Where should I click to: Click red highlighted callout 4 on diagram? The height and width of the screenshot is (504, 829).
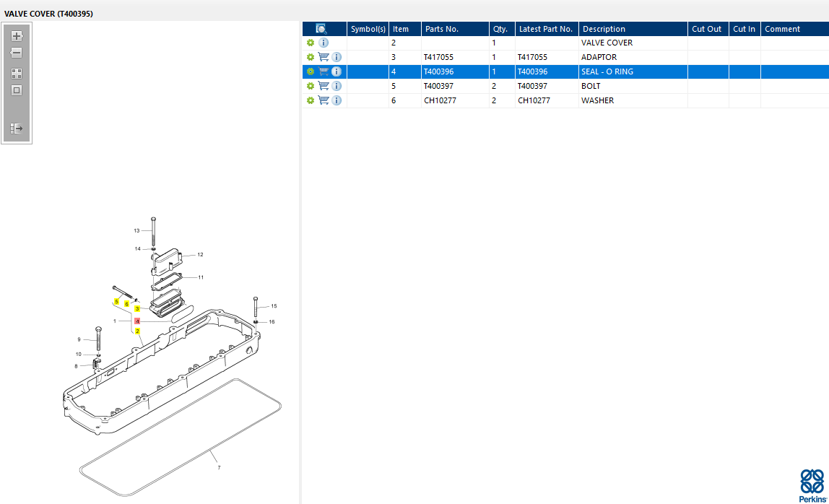(137, 321)
